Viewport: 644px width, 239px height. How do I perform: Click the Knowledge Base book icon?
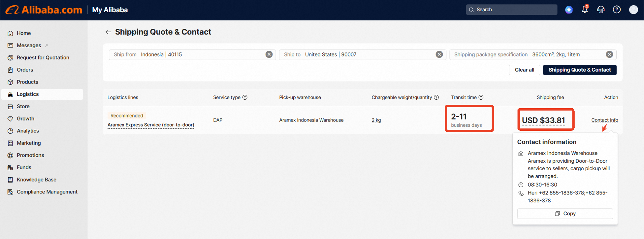[10, 180]
